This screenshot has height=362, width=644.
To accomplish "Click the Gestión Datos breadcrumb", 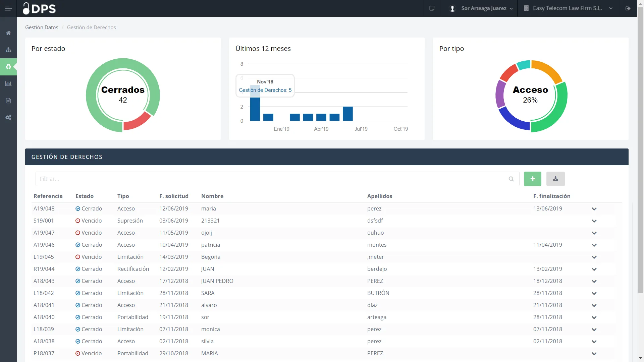I will click(42, 27).
